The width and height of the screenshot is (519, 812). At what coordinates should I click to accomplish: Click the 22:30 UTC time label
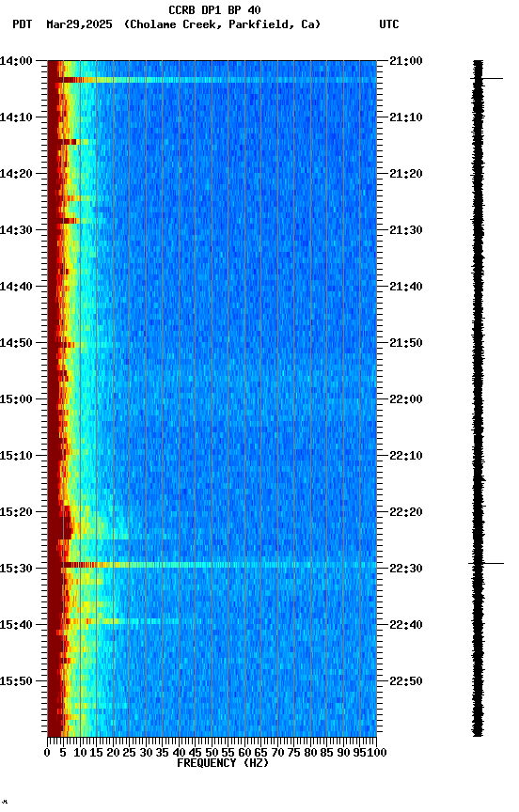coord(406,569)
